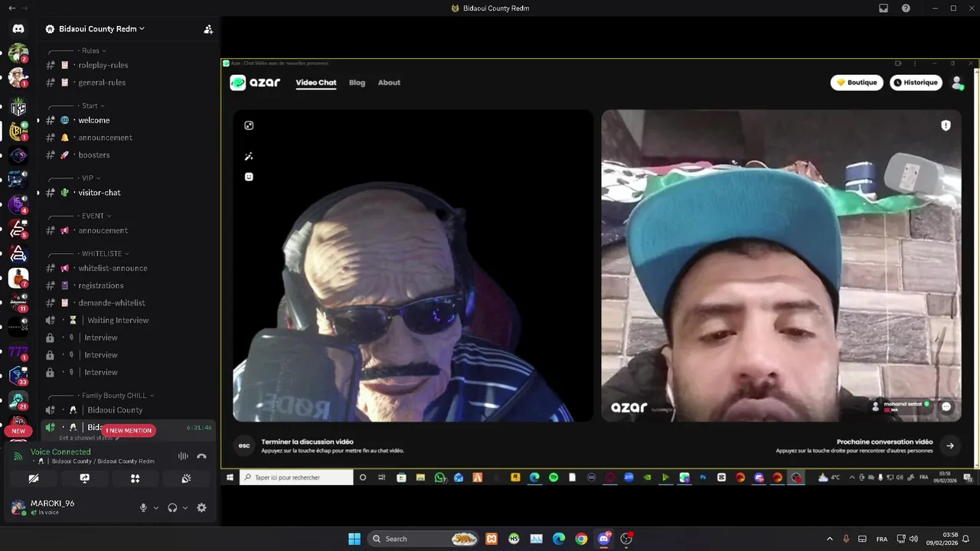This screenshot has width=980, height=551.
Task: Open the About tab in Azar
Action: [x=389, y=83]
